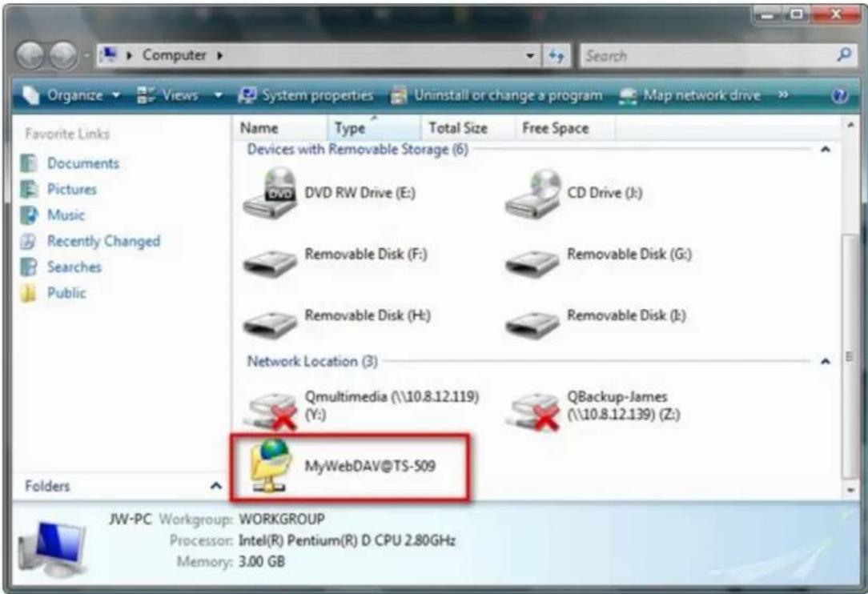The height and width of the screenshot is (594, 868).
Task: Maximize the Computer window
Action: [796, 15]
